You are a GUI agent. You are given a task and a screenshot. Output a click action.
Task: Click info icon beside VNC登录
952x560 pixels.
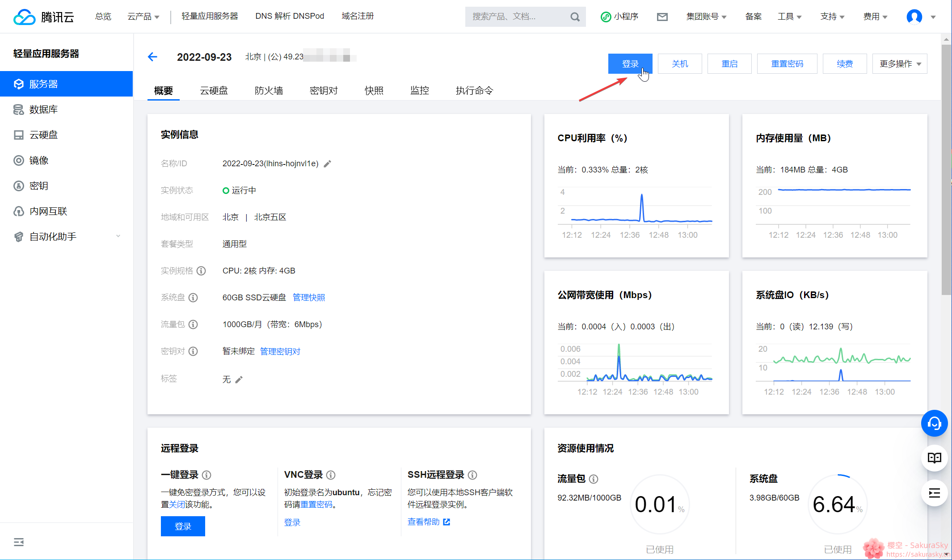331,475
